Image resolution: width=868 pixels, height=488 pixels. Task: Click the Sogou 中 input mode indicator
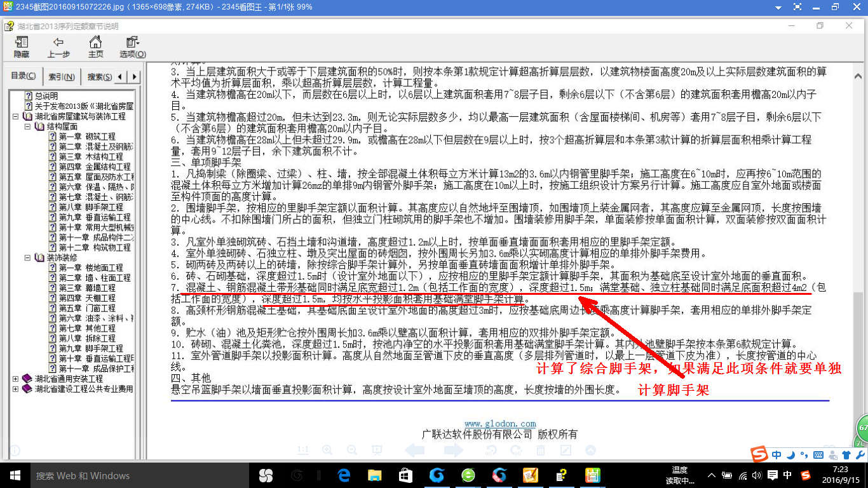point(777,455)
